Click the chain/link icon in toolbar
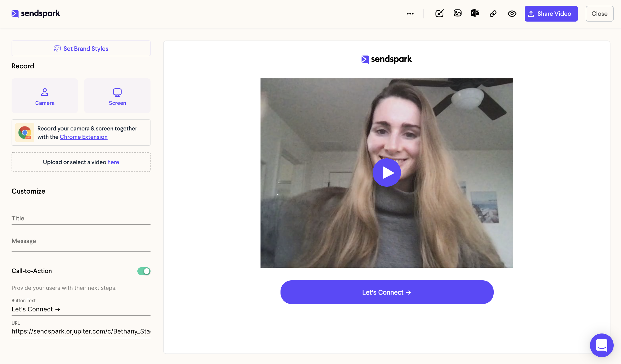This screenshot has width=621, height=364. click(494, 13)
